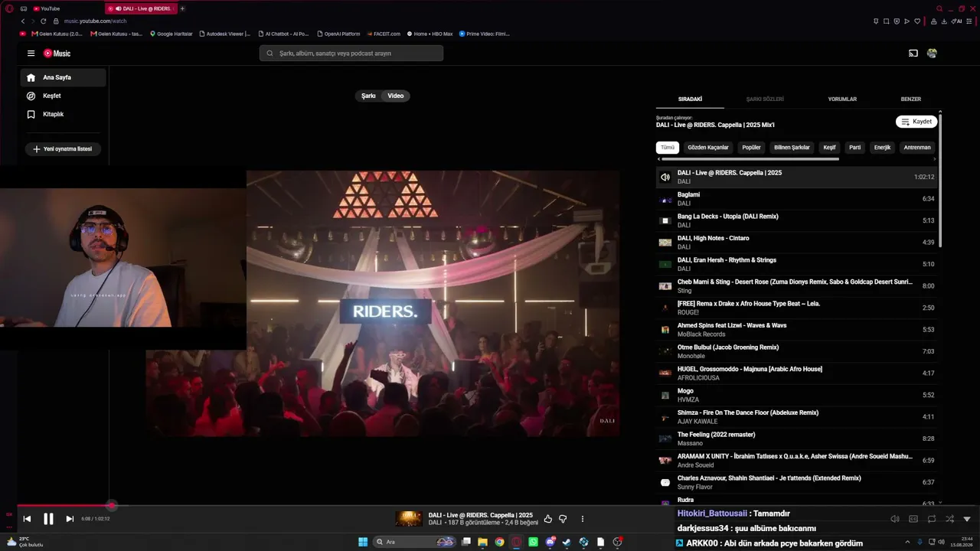Open the player bar three-dot menu
Image resolution: width=980 pixels, height=551 pixels.
click(x=583, y=519)
